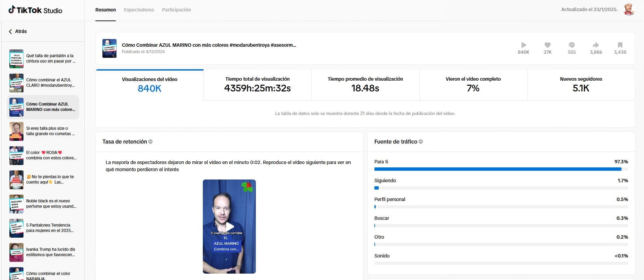Screen dimensions: 644x280
Task: Select the Resumen tab
Action: [105, 10]
